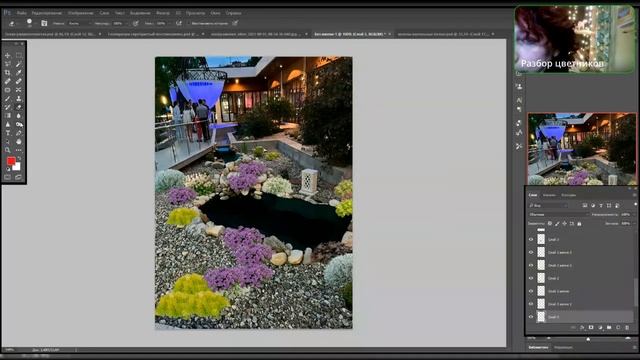
Task: Toggle Quick Mask mode
Action: (8, 177)
